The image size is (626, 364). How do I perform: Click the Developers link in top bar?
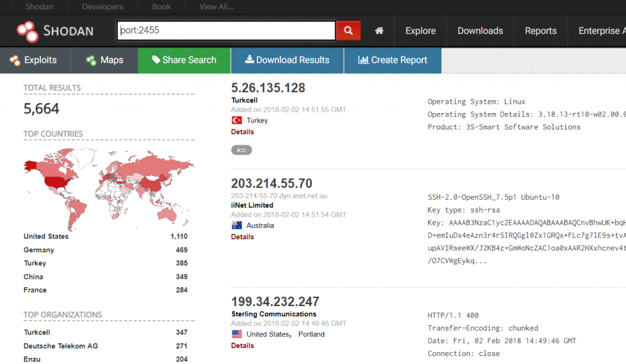click(x=103, y=7)
